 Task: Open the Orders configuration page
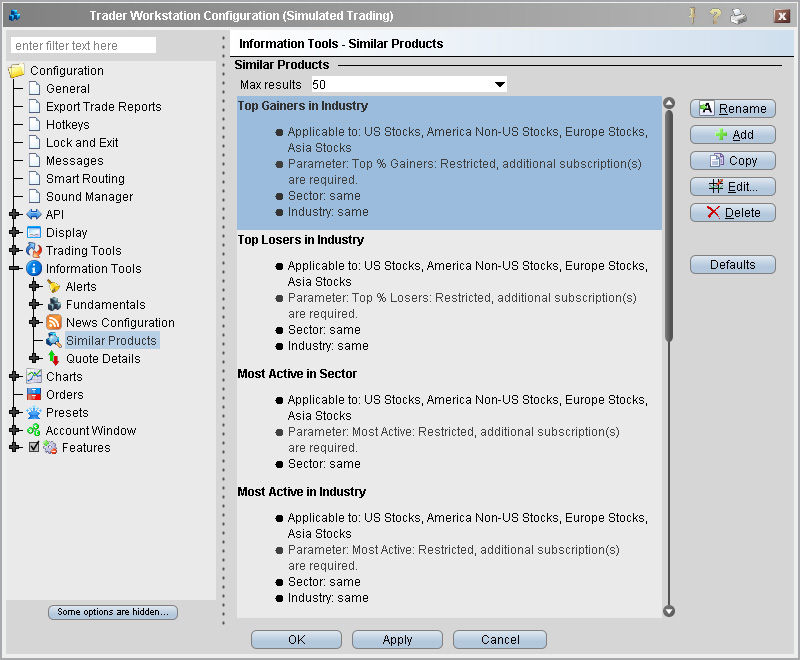click(65, 395)
